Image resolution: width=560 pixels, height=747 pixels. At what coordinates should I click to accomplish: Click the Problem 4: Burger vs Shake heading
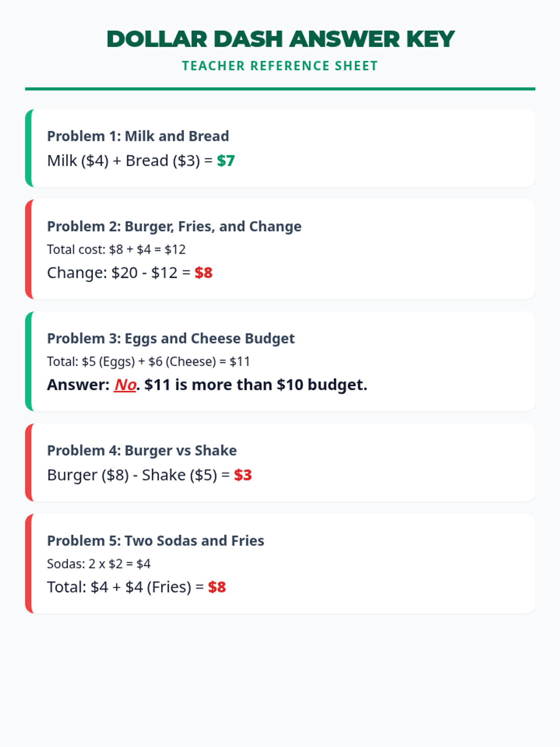tap(142, 451)
